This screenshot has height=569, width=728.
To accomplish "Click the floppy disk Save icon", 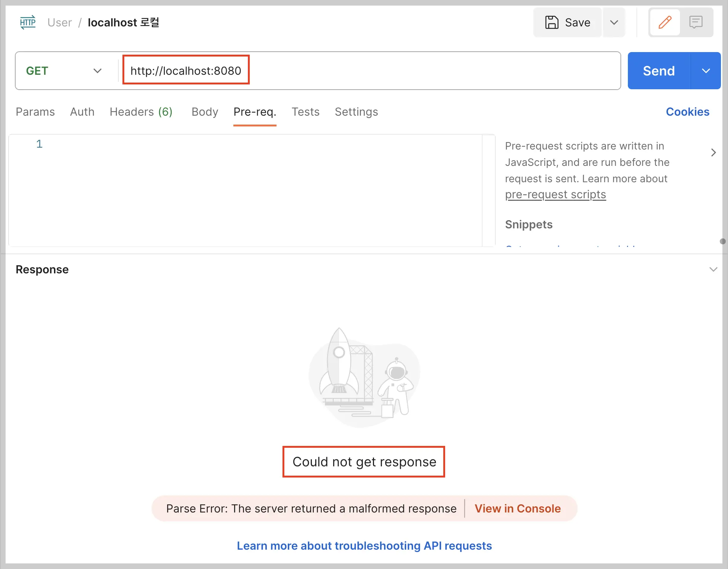I will point(552,22).
